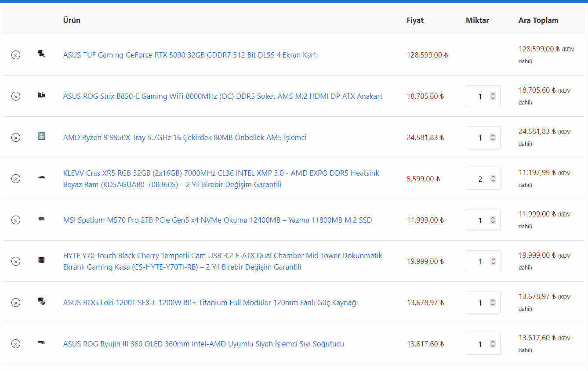Click HYTE Y70 subtotal in Ara Toplam column

pos(537,256)
